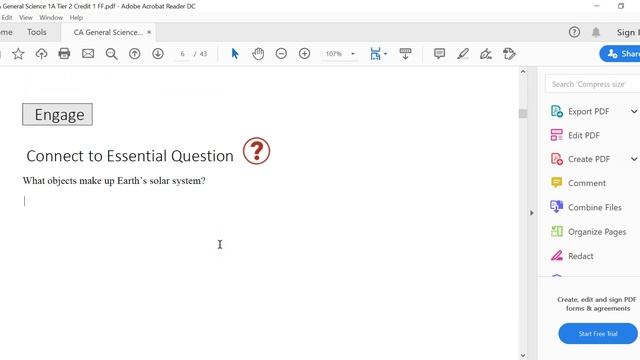Image resolution: width=640 pixels, height=360 pixels.
Task: Click the page number field
Action: (x=182, y=54)
